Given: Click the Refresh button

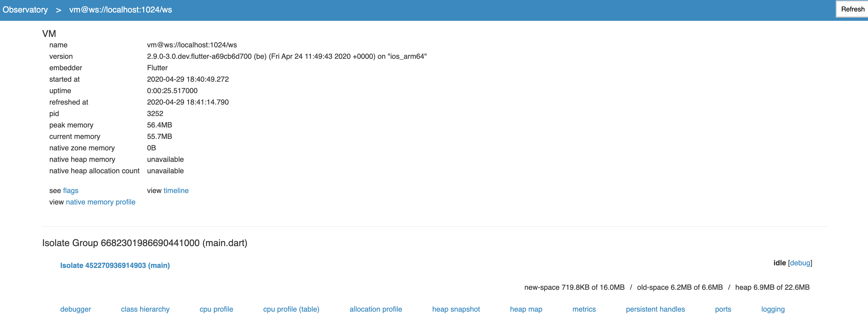Looking at the screenshot, I should tap(852, 9).
